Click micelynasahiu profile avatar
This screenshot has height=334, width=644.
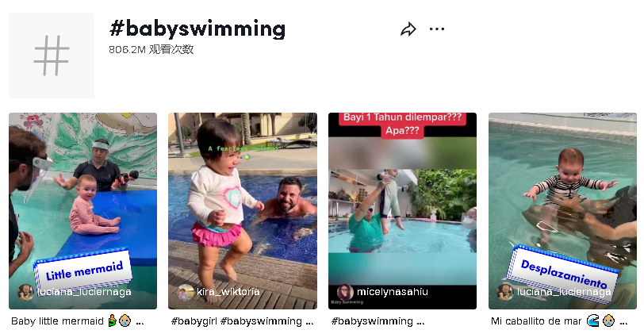point(345,292)
